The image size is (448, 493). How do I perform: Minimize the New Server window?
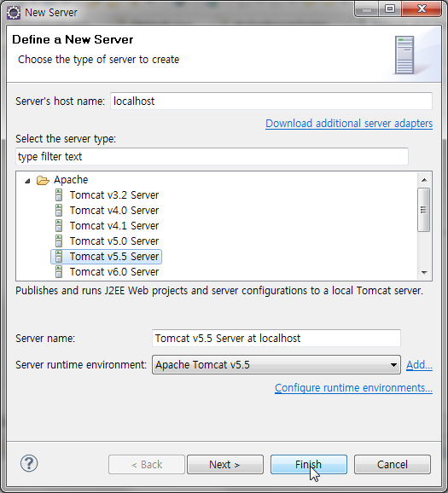(367, 9)
